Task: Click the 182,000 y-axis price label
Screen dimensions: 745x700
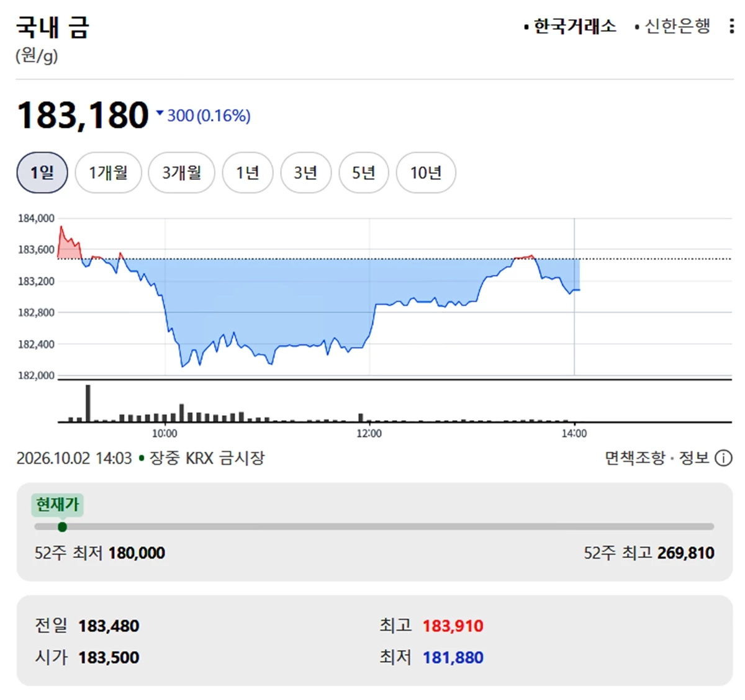Action: 36,375
